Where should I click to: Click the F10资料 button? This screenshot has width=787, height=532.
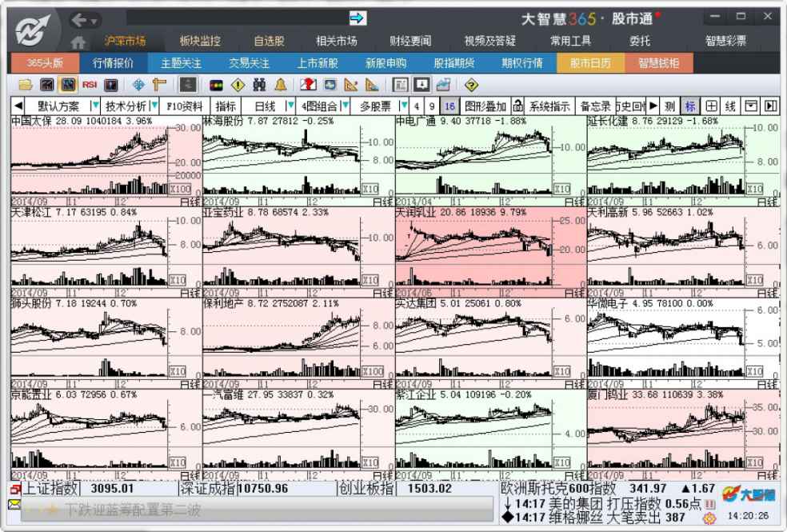pyautogui.click(x=184, y=106)
